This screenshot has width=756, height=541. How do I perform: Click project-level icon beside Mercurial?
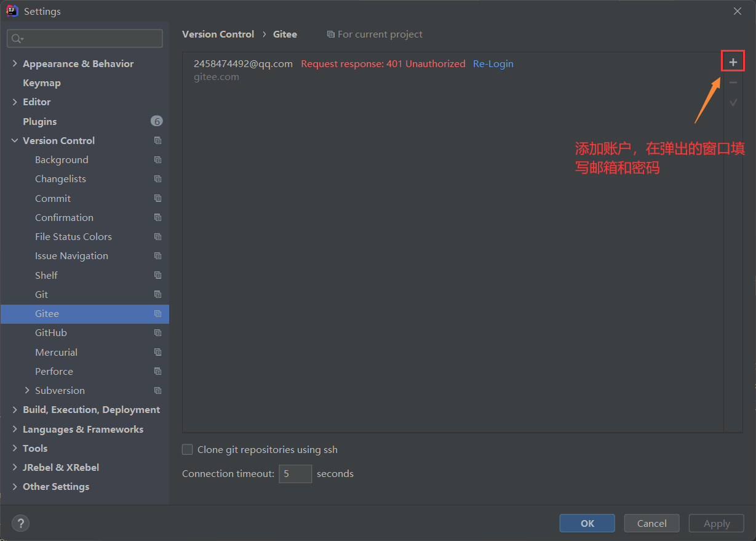point(157,352)
